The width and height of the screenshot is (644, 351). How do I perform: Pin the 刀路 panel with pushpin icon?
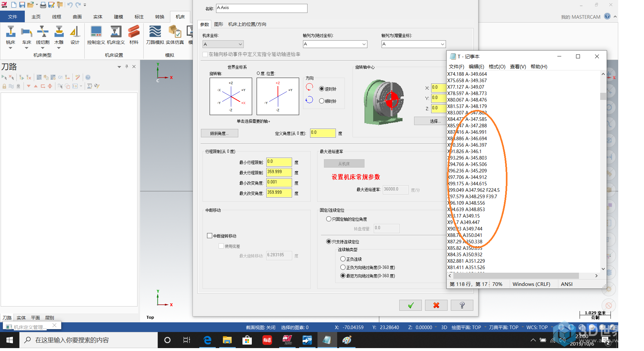point(127,66)
